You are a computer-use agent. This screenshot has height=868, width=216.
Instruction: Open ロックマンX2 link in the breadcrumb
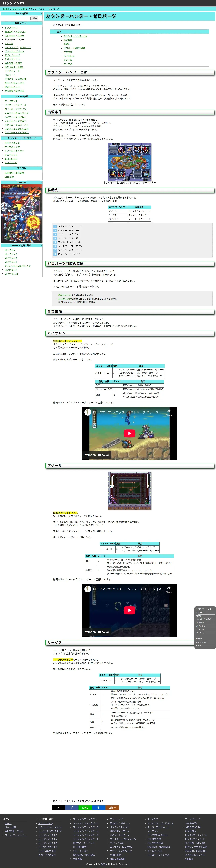coord(19,9)
